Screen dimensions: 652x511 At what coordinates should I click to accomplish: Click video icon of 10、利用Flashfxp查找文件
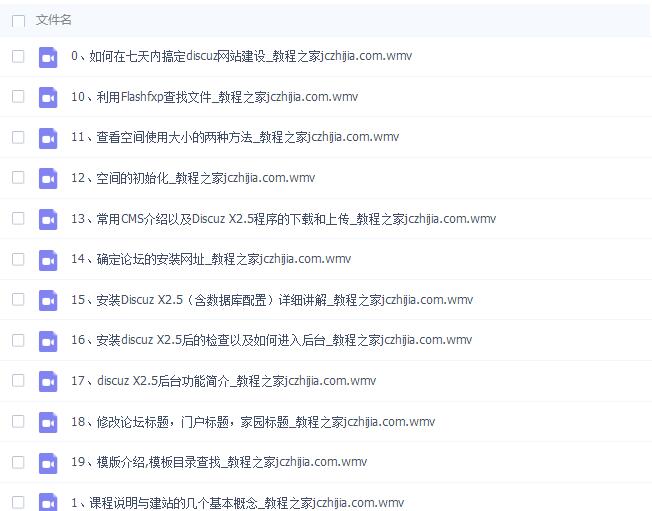48,97
